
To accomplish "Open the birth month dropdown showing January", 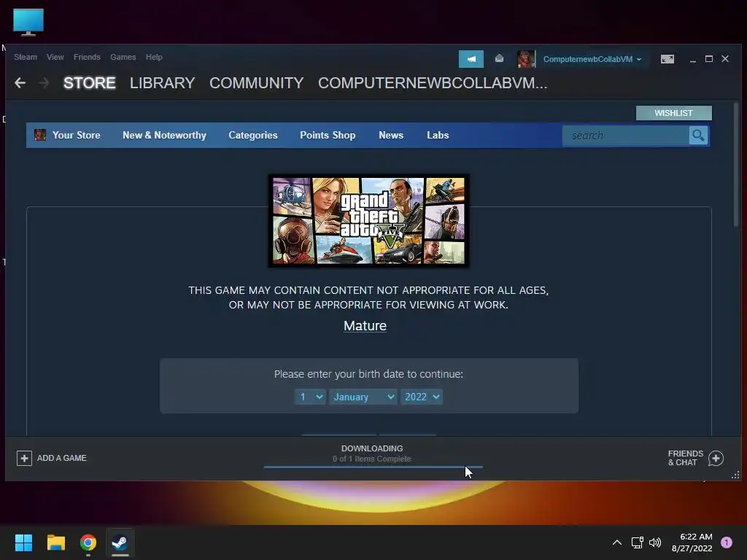I will click(x=363, y=397).
